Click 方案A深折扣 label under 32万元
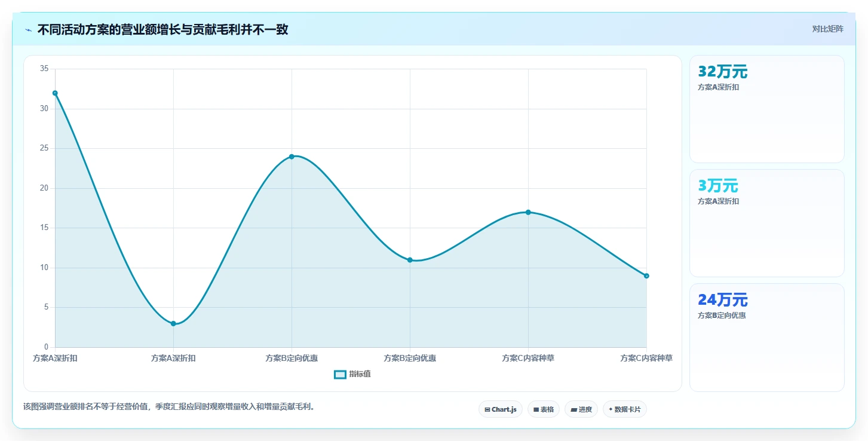This screenshot has height=441, width=868. 719,87
